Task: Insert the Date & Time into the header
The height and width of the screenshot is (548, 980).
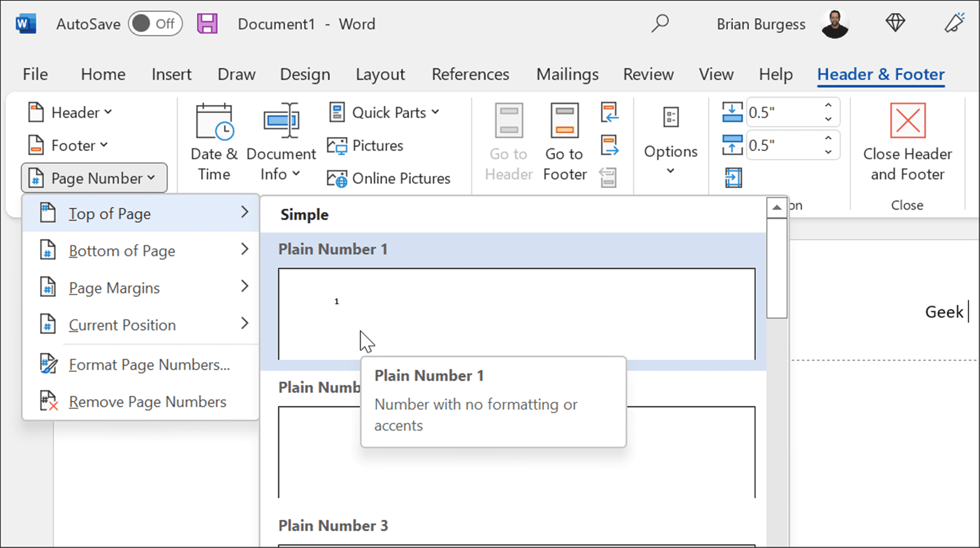Action: [x=214, y=138]
